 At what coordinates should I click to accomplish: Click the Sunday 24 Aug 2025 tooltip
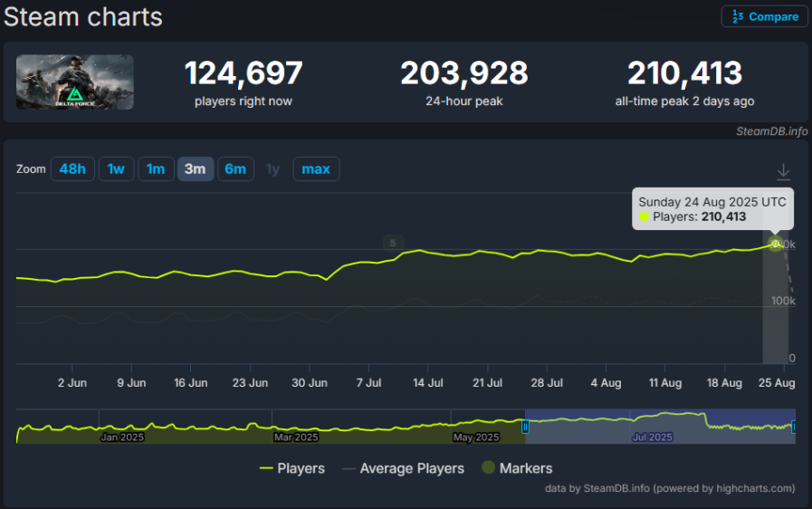(x=712, y=209)
